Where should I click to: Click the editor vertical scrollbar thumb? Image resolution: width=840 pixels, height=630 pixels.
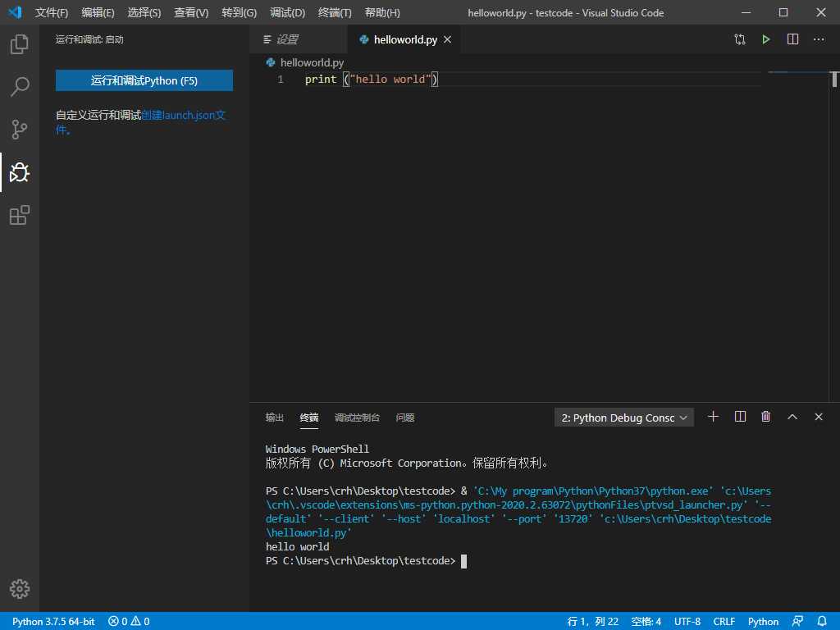point(834,80)
